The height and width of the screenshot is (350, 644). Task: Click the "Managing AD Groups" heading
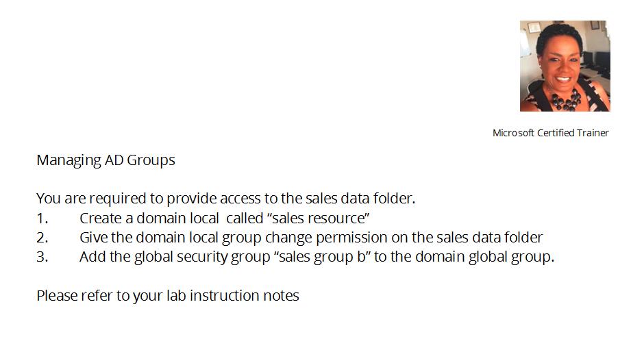click(x=106, y=160)
